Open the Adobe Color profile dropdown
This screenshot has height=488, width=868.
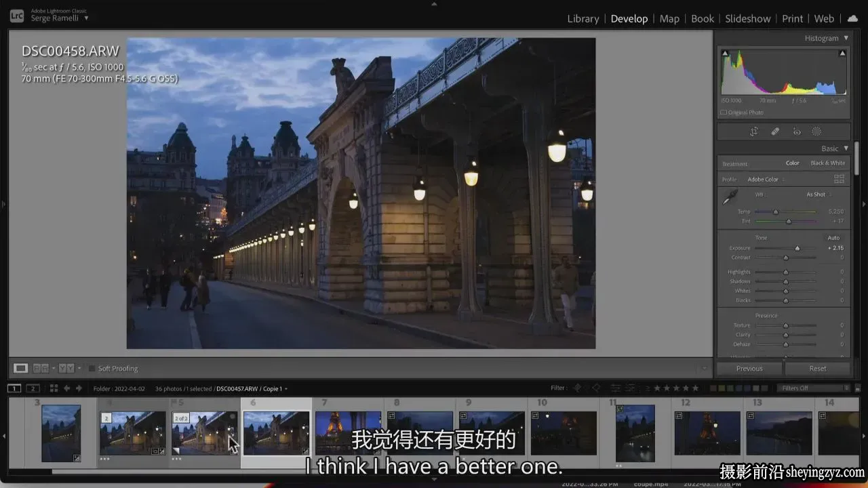click(766, 180)
